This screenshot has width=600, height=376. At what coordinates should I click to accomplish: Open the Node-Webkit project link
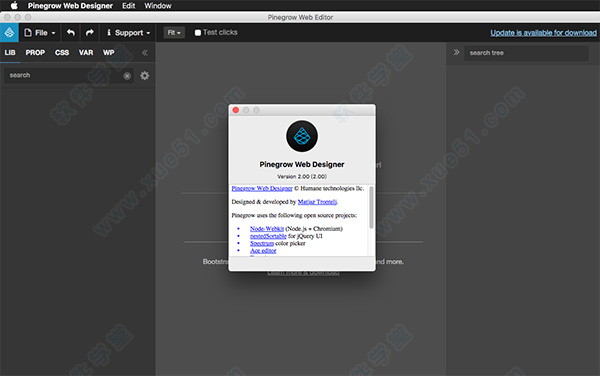pyautogui.click(x=267, y=229)
